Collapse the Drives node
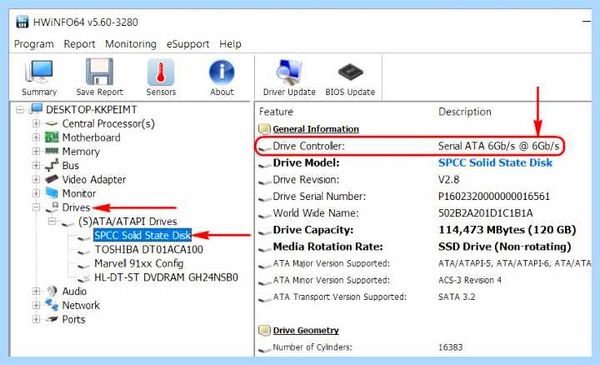Image resolution: width=600 pixels, height=365 pixels. click(36, 207)
